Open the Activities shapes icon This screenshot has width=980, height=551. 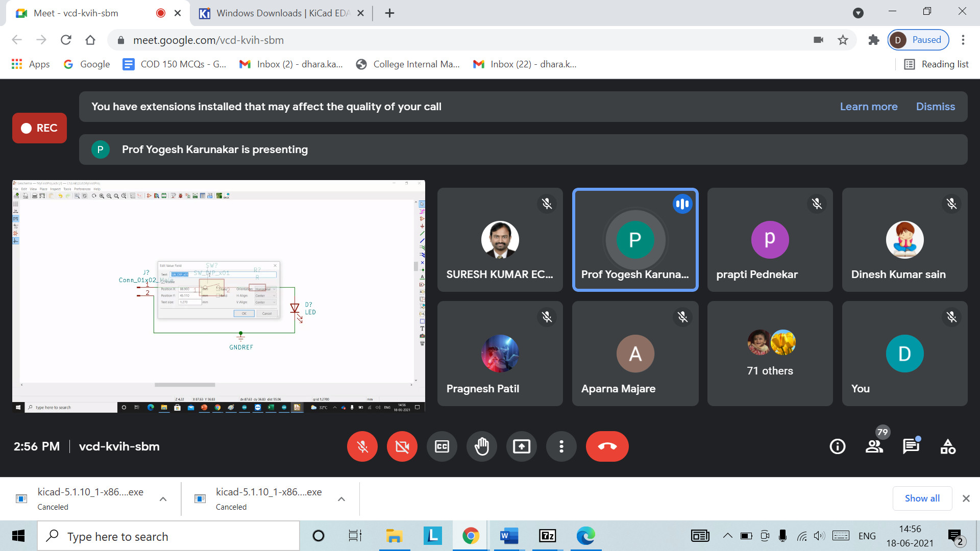pos(948,446)
